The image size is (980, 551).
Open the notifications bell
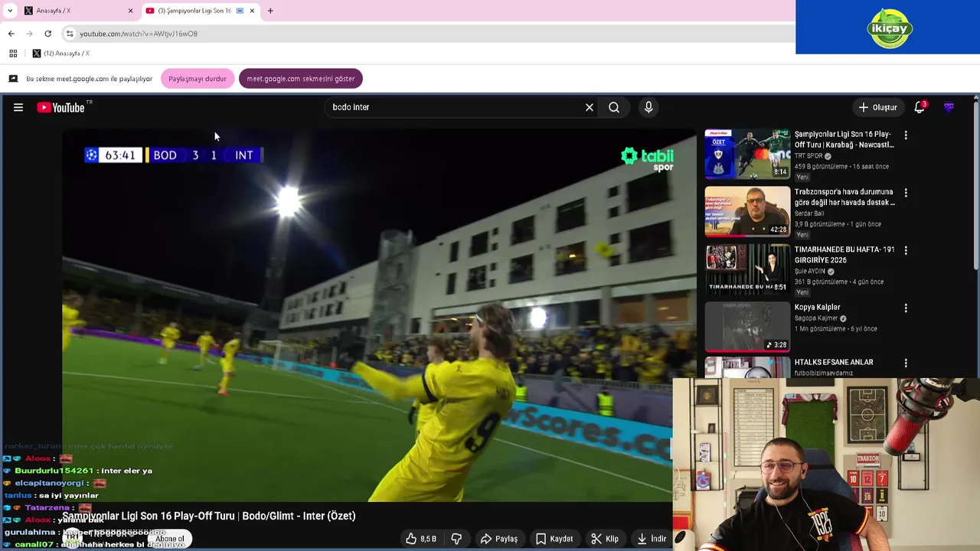(920, 108)
